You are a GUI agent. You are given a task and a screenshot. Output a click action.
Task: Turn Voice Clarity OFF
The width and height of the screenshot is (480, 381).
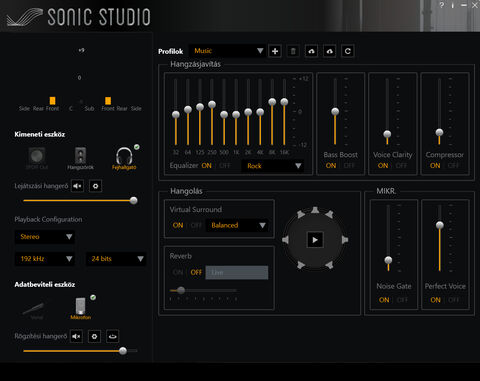[x=401, y=166]
